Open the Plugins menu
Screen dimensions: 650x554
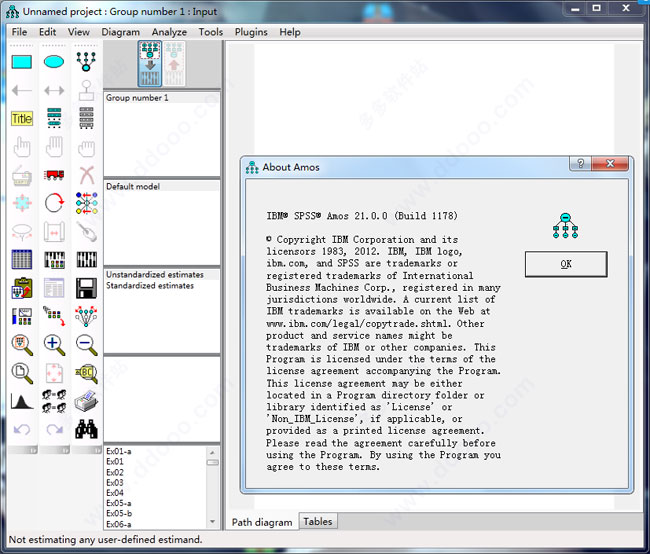click(251, 32)
